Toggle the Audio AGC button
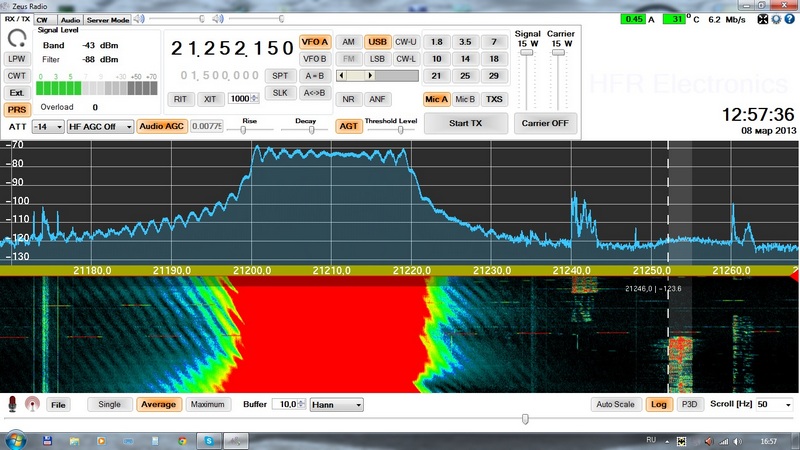This screenshot has height=450, width=800. 161,127
